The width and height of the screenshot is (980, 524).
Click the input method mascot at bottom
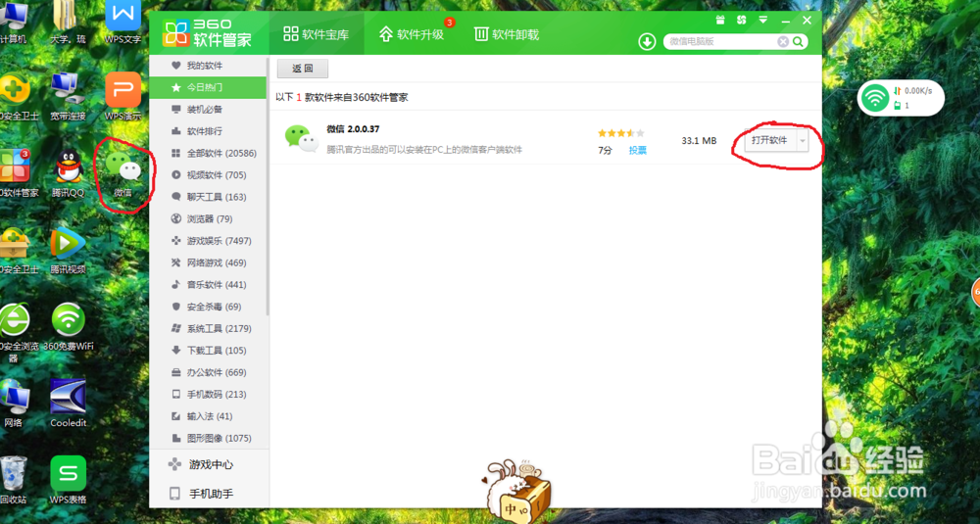click(x=517, y=491)
